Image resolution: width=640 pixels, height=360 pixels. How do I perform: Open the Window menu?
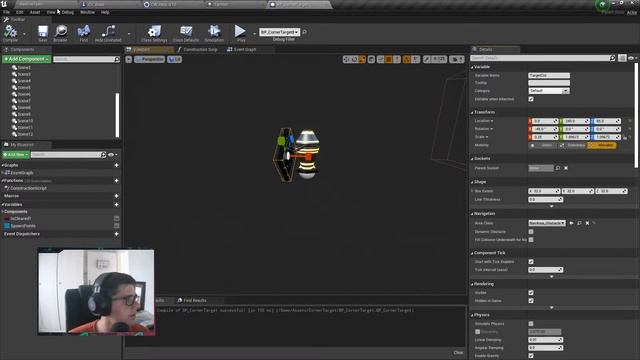click(x=87, y=12)
